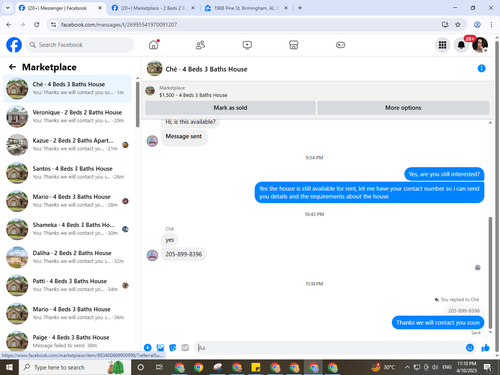The image size is (500, 375).
Task: Open the taskbar volume control
Action: point(435,367)
